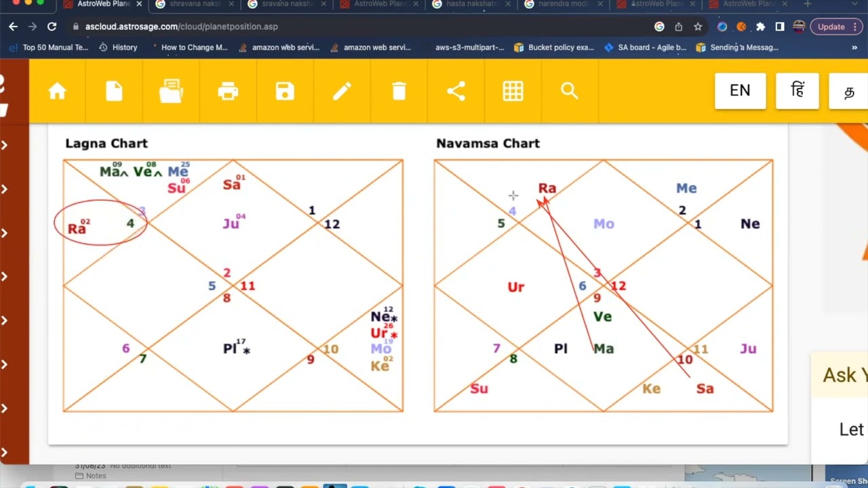
Task: Click 'Su' in Navamsa chart
Action: (x=479, y=388)
